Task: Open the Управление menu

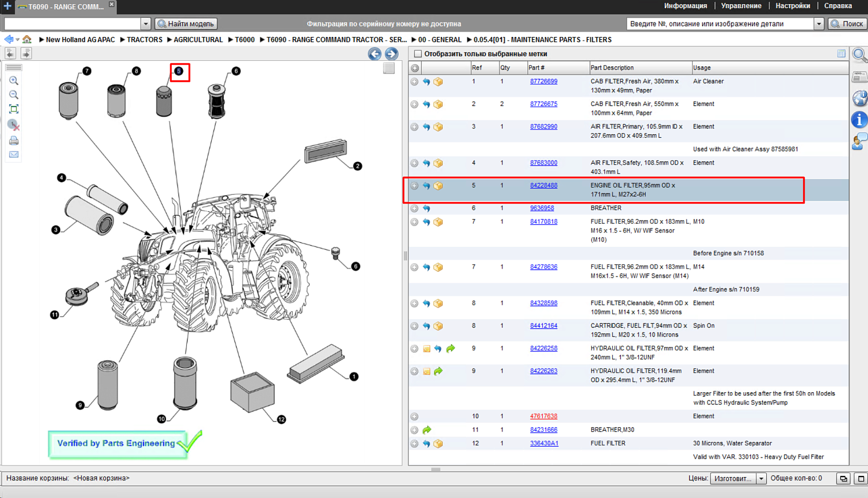Action: pos(741,6)
